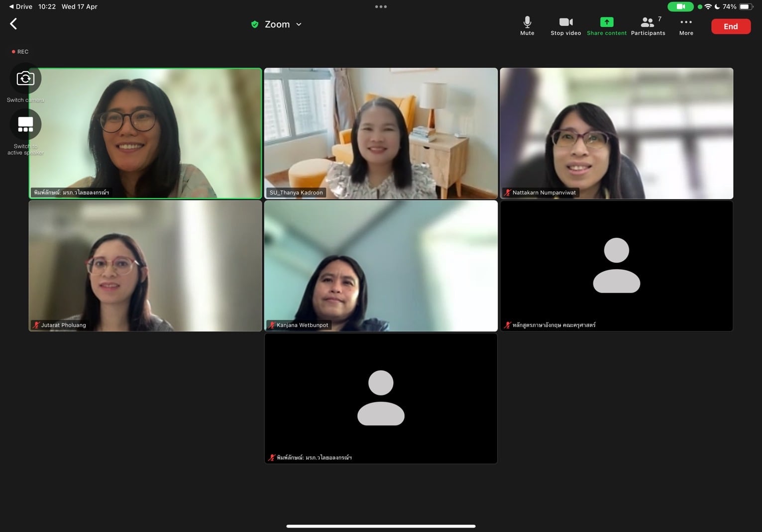
Task: Return to Drive via the status bar link
Action: [x=20, y=6]
